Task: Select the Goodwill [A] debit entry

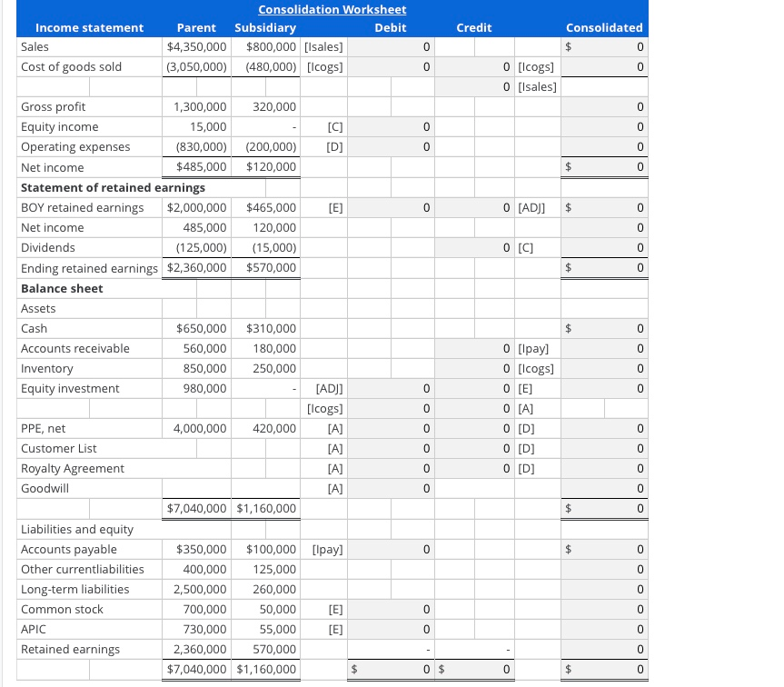Action: (x=391, y=488)
